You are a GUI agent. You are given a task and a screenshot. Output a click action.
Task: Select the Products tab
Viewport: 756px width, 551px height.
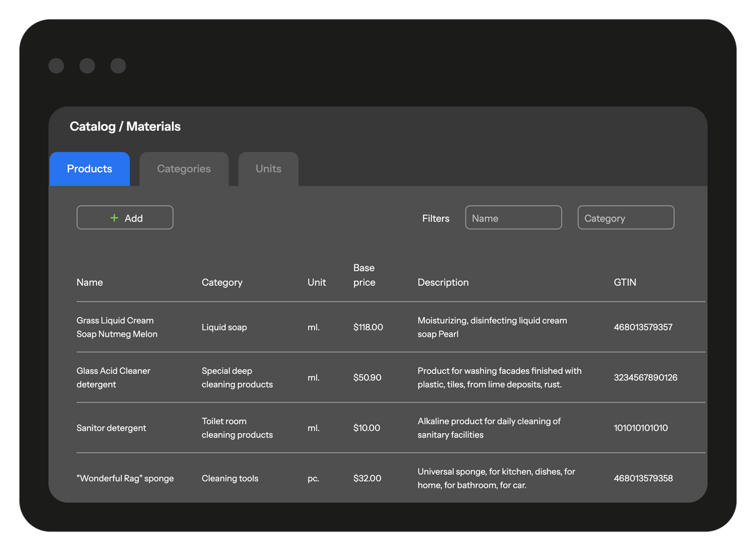point(89,169)
